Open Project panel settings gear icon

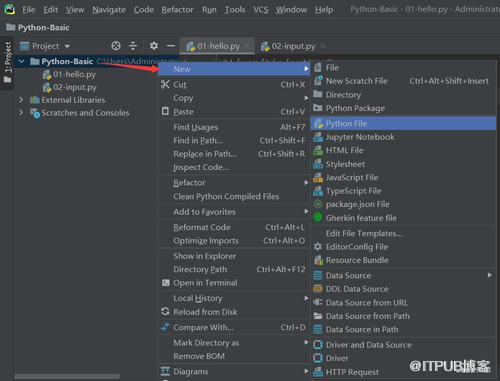pos(154,46)
